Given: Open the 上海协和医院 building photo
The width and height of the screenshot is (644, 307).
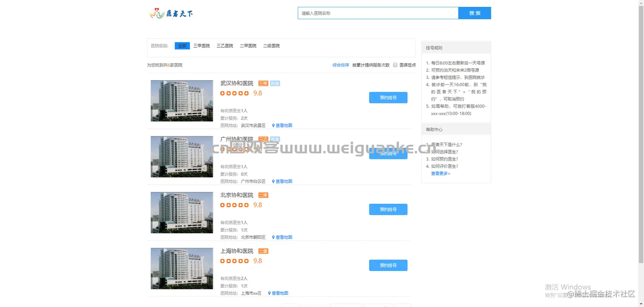Looking at the screenshot, I should 182,268.
